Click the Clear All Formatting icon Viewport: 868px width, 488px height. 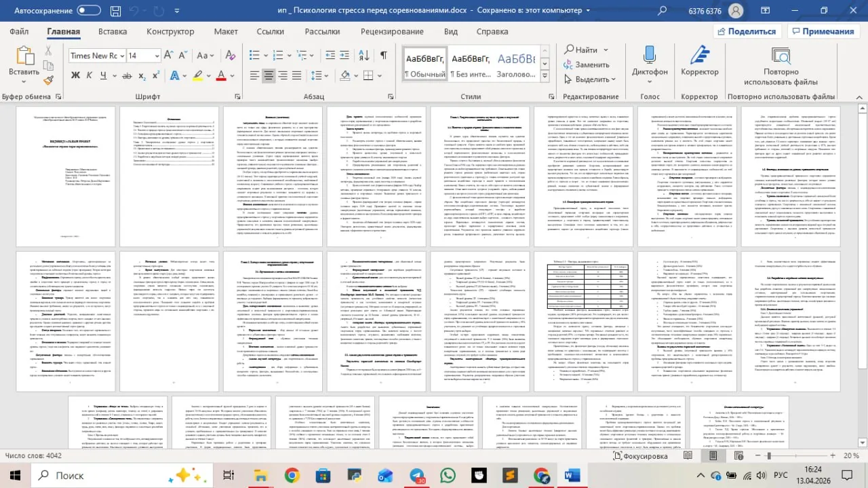[230, 56]
